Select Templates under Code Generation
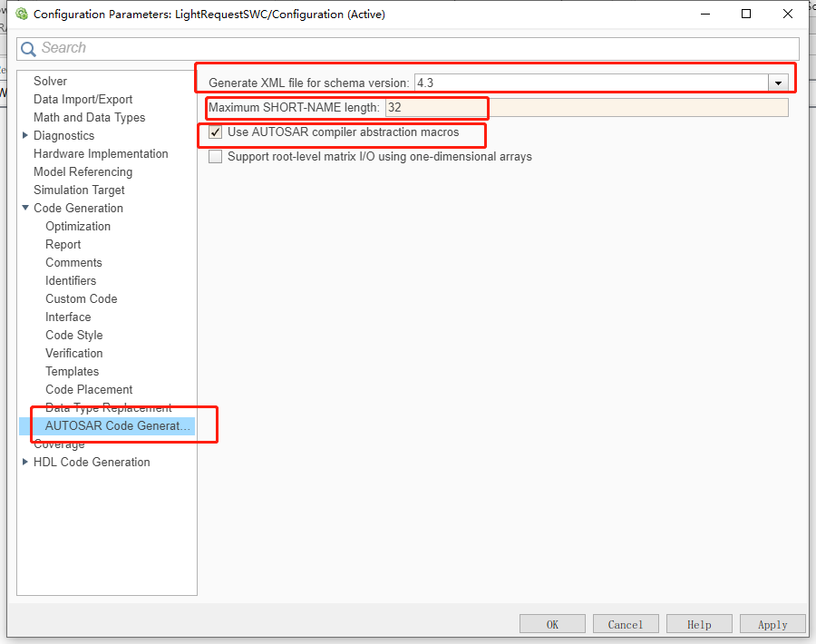Screen dimensions: 816x644 [x=72, y=372]
